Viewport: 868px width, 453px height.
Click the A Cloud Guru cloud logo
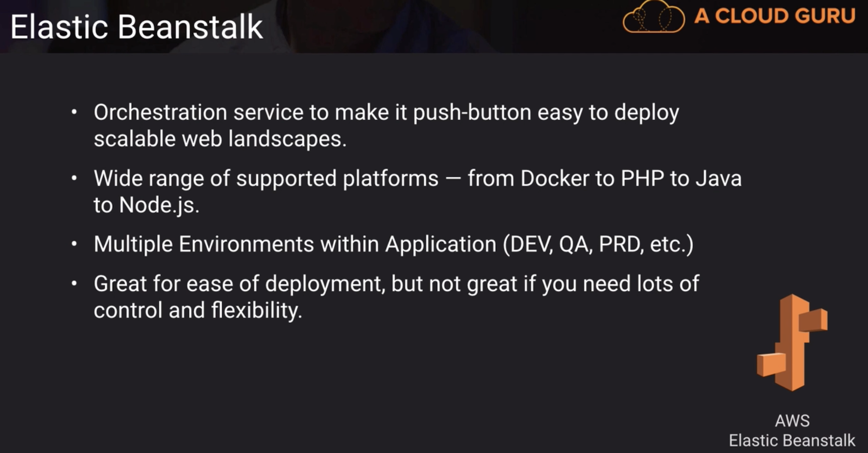pyautogui.click(x=653, y=17)
